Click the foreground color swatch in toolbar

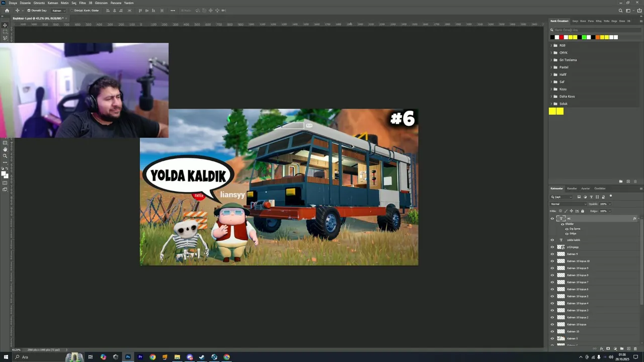pyautogui.click(x=4, y=173)
